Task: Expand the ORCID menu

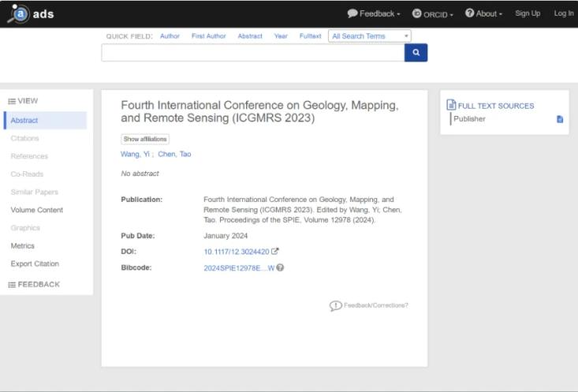Action: pyautogui.click(x=433, y=13)
